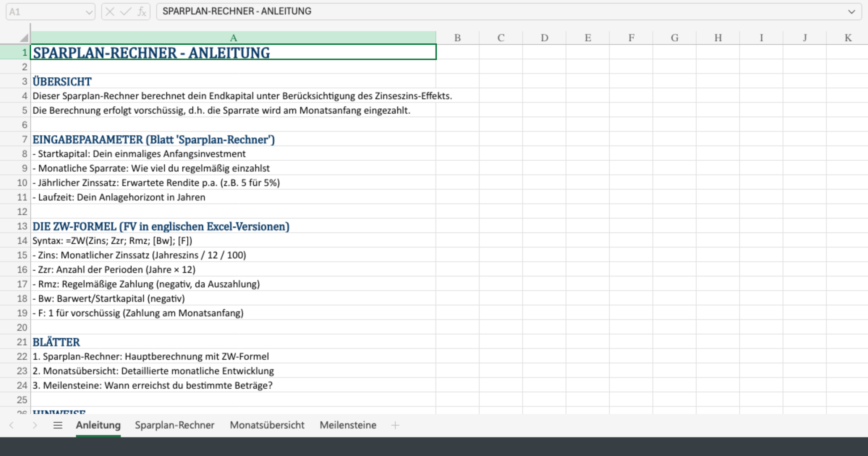Switch to the Sparplan-Rechner sheet tab
Image resolution: width=868 pixels, height=456 pixels.
click(174, 425)
